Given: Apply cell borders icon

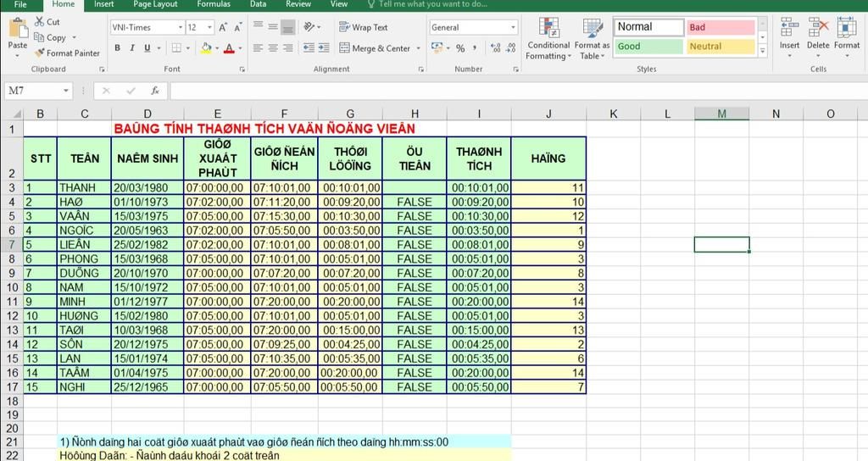Looking at the screenshot, I should [176, 48].
